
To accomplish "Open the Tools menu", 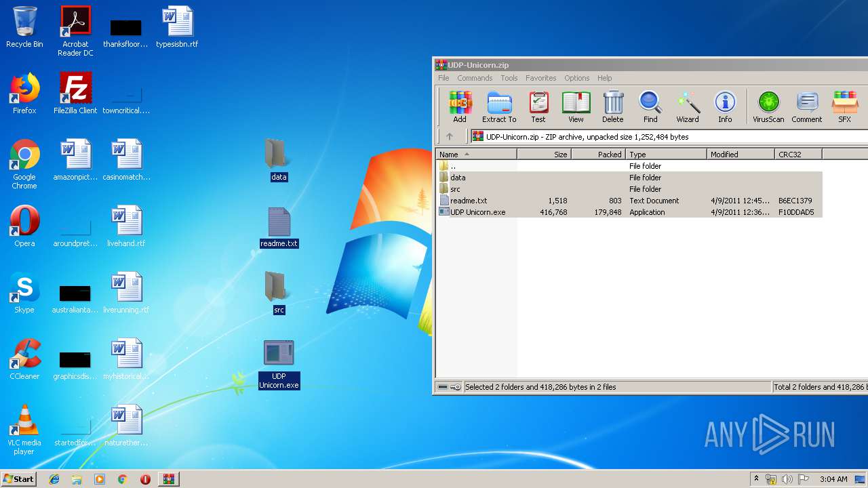I will (x=509, y=78).
